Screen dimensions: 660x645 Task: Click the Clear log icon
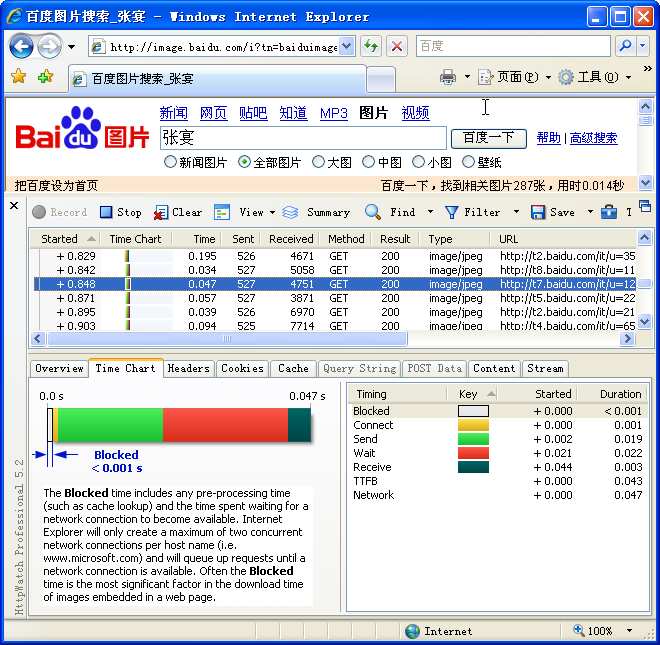click(x=161, y=212)
